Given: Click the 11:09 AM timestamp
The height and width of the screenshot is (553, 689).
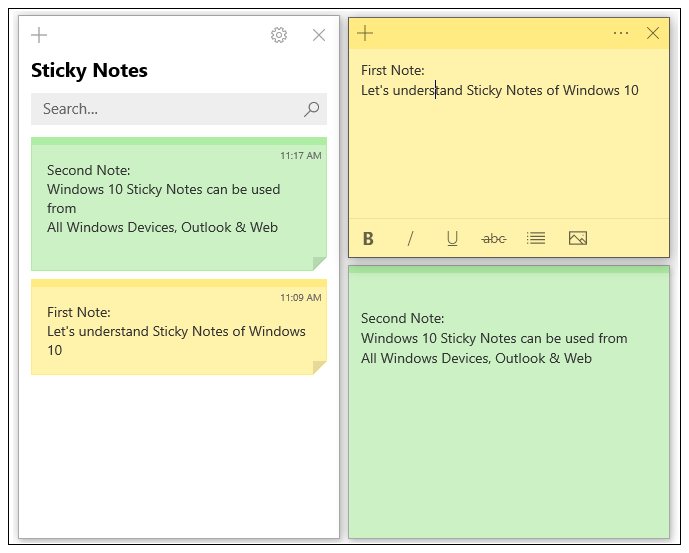Looking at the screenshot, I should (x=301, y=298).
